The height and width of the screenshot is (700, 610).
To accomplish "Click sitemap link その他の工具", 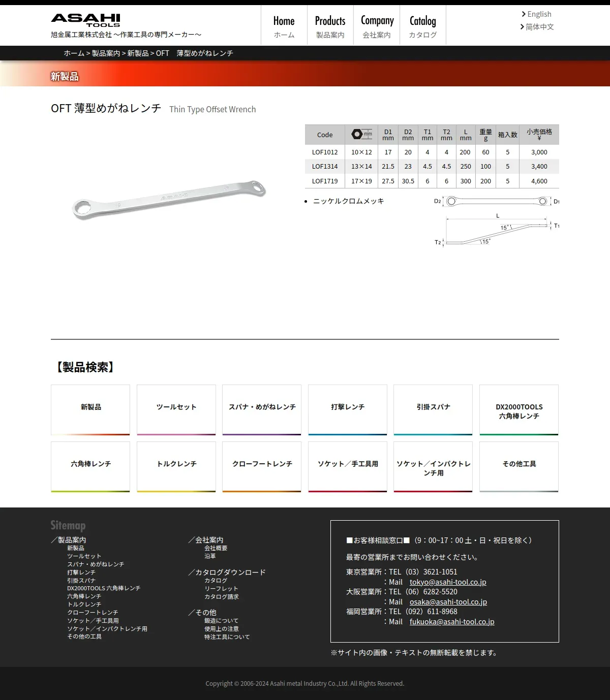I will (x=84, y=637).
